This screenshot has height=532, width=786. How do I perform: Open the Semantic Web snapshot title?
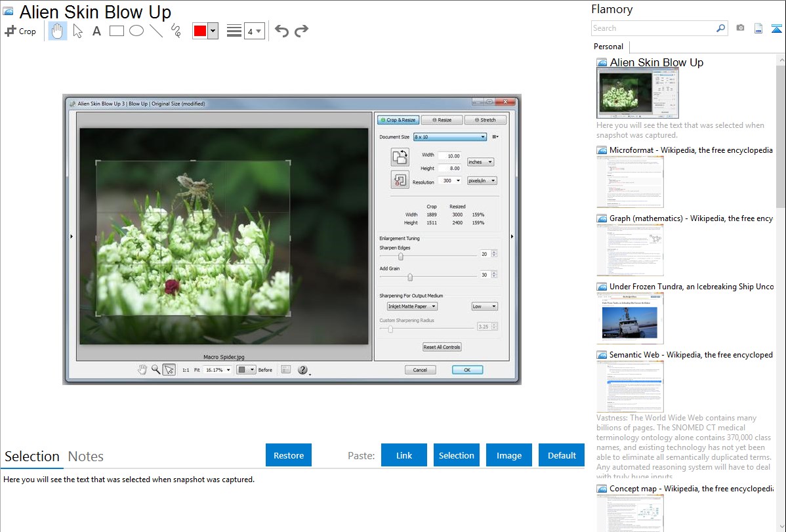point(691,354)
